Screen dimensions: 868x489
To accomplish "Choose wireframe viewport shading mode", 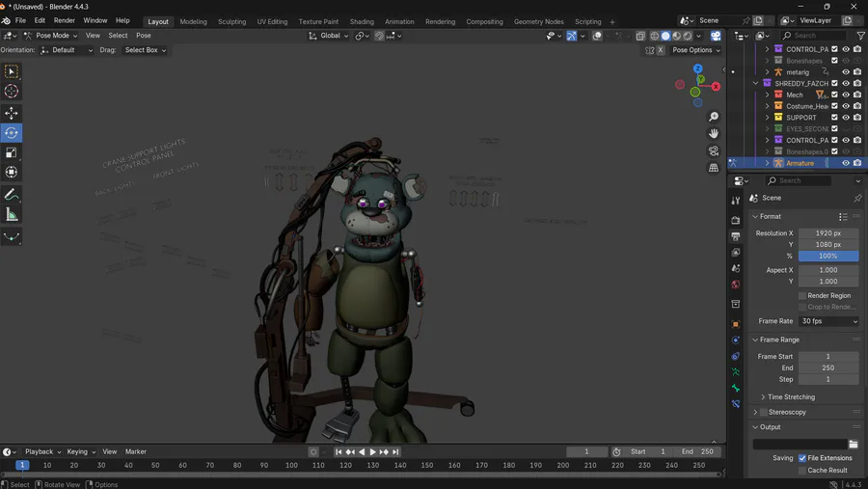I will pyautogui.click(x=654, y=36).
